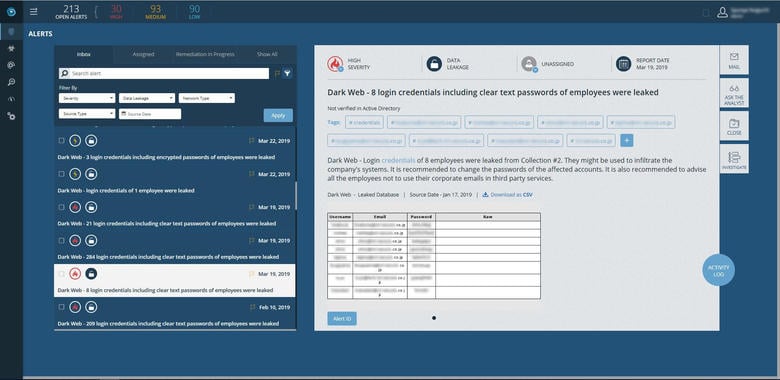
Task: Click the 30 High alerts counter
Action: click(116, 11)
